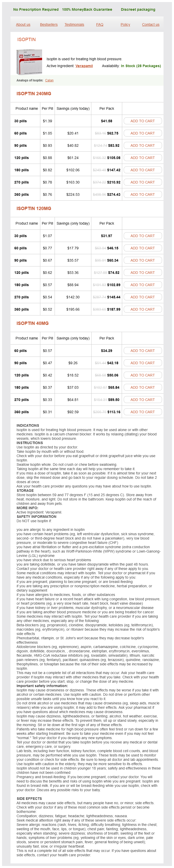Add Isoptin 40mg 360 pills to cart

142,412
